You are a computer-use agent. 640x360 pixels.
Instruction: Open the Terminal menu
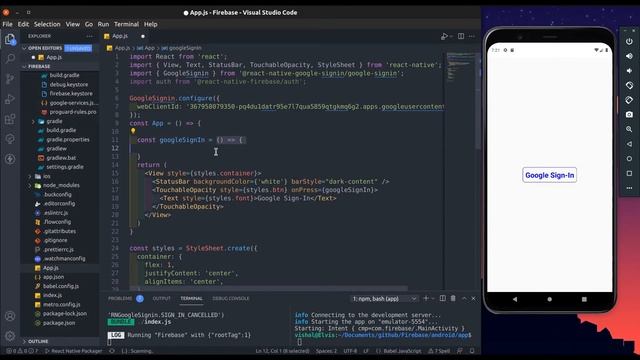pos(126,24)
